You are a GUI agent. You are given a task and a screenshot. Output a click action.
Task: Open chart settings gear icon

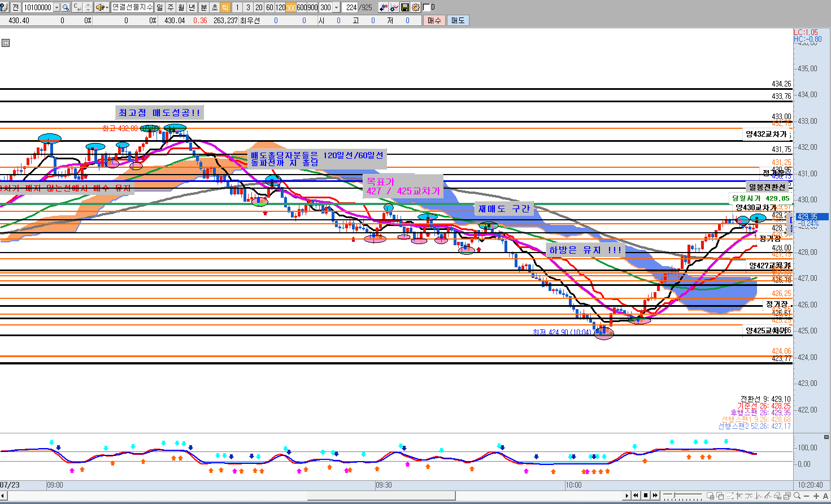[x=416, y=7]
